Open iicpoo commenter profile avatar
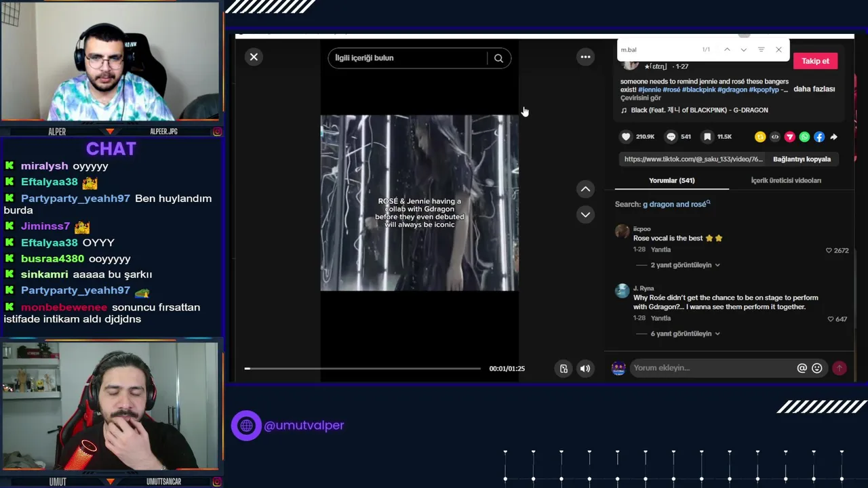868x488 pixels. (622, 232)
